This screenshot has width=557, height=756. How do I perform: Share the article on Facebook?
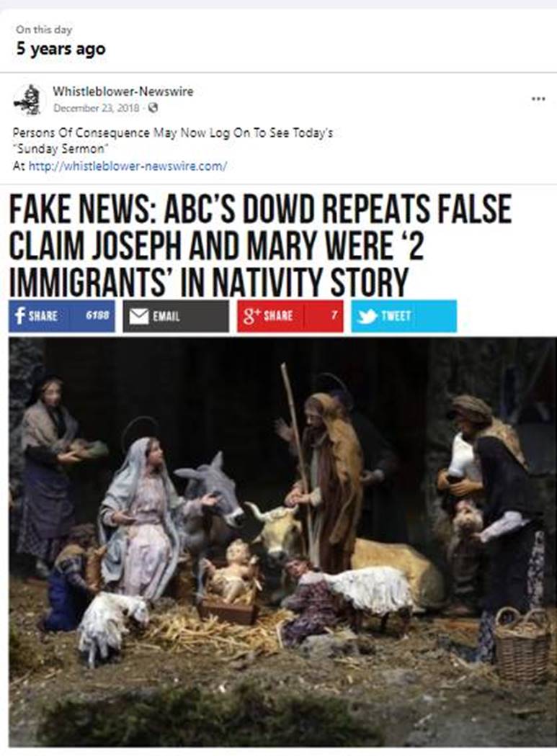pos(62,316)
